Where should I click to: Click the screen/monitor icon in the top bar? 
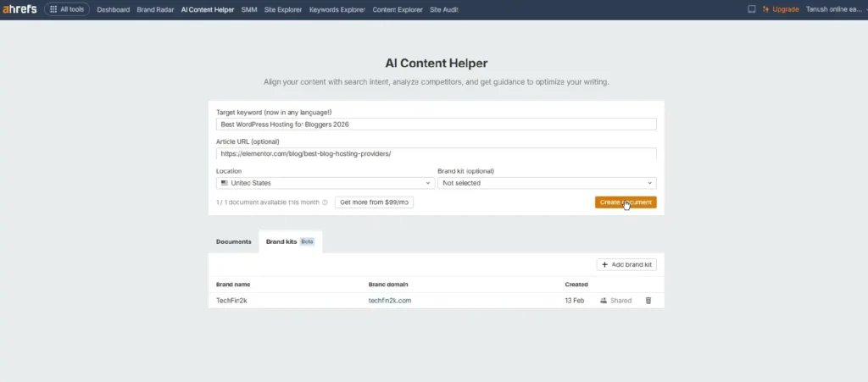[751, 9]
